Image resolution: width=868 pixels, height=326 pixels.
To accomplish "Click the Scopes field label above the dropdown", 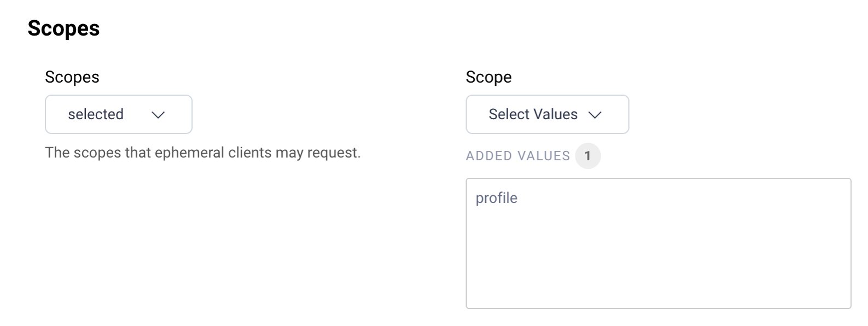I will [x=72, y=77].
